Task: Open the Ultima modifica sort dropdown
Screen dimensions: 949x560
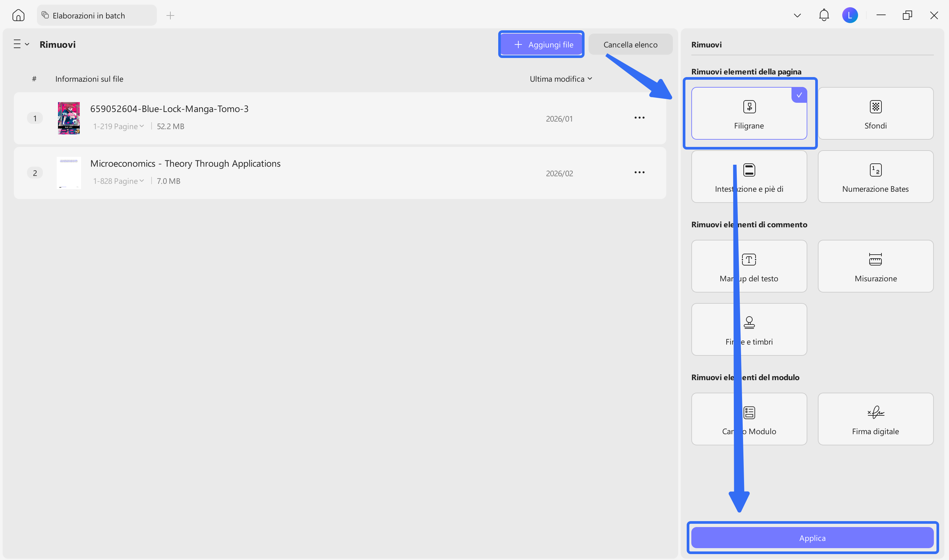Action: click(561, 79)
